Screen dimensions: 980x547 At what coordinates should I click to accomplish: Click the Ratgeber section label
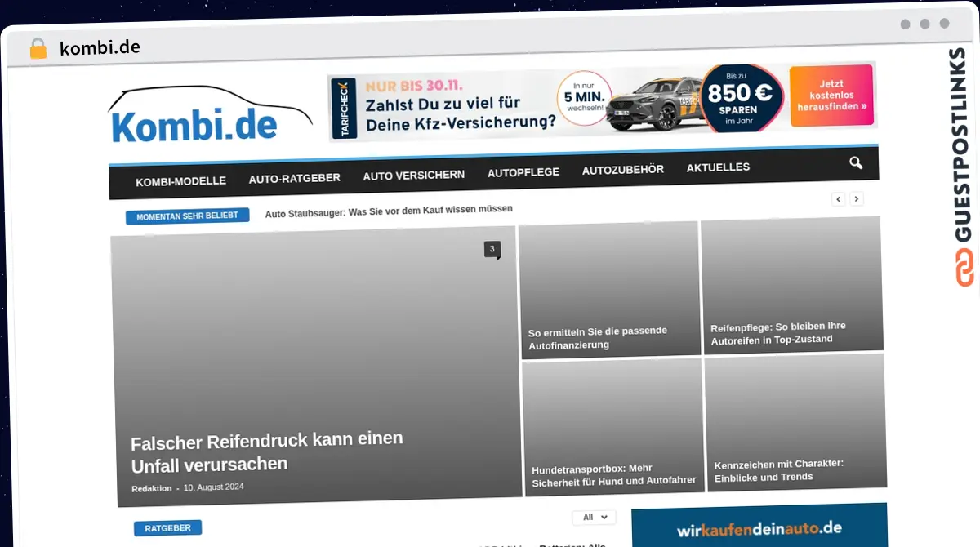[x=167, y=528]
